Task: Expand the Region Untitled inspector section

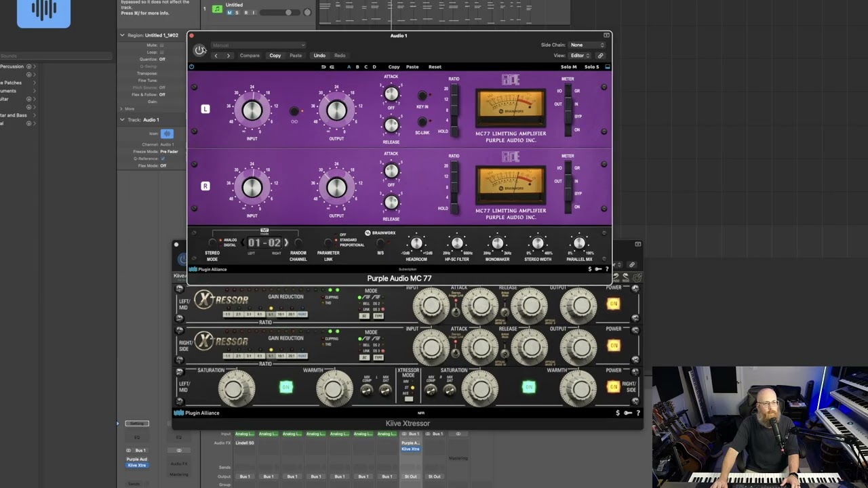Action: 122,35
